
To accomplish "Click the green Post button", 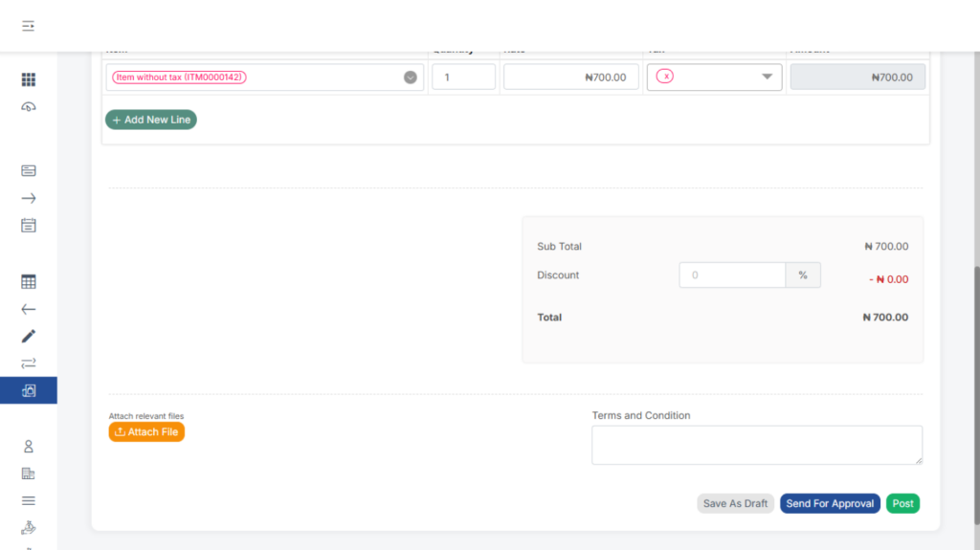I will 902,503.
